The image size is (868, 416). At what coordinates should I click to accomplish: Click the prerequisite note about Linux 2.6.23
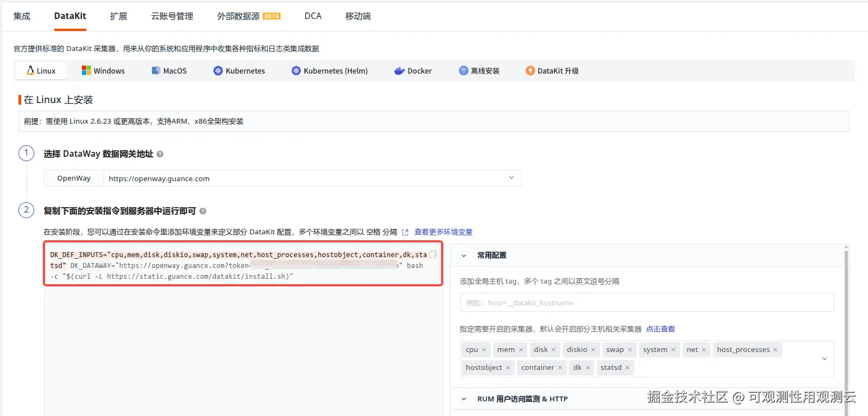(133, 121)
